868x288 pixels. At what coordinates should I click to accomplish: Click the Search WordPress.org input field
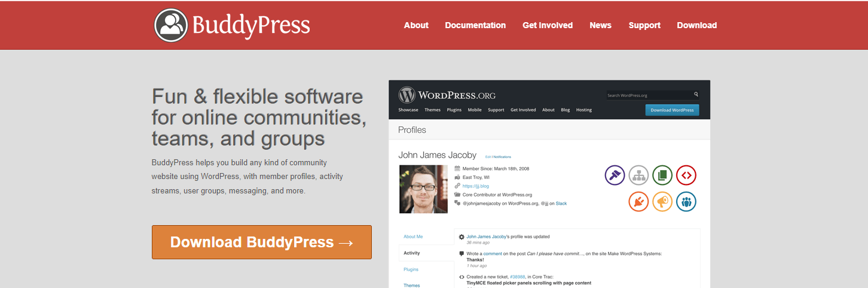(648, 95)
